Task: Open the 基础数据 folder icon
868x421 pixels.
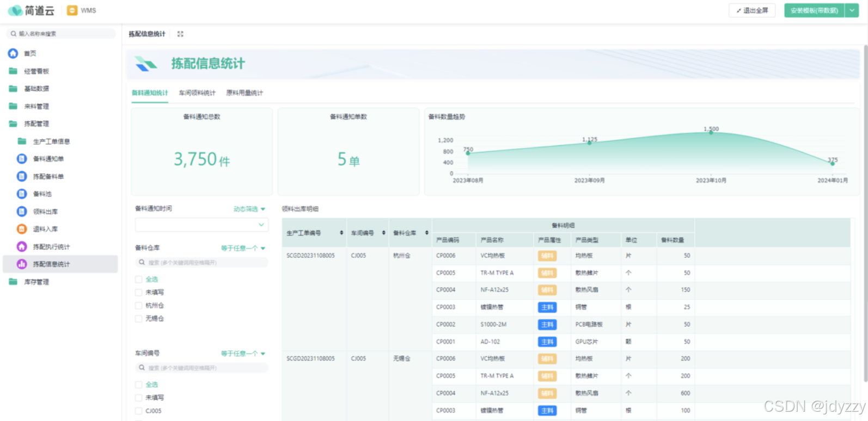Action: [x=13, y=89]
